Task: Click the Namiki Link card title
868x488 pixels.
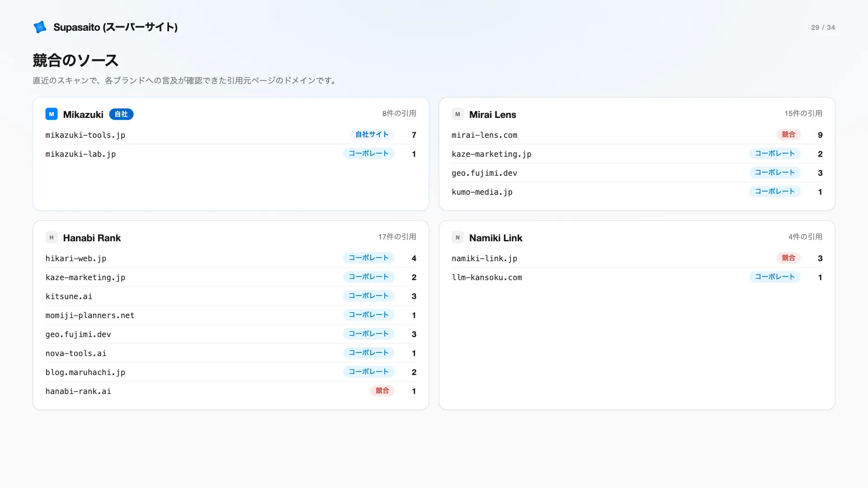Action: click(x=495, y=238)
